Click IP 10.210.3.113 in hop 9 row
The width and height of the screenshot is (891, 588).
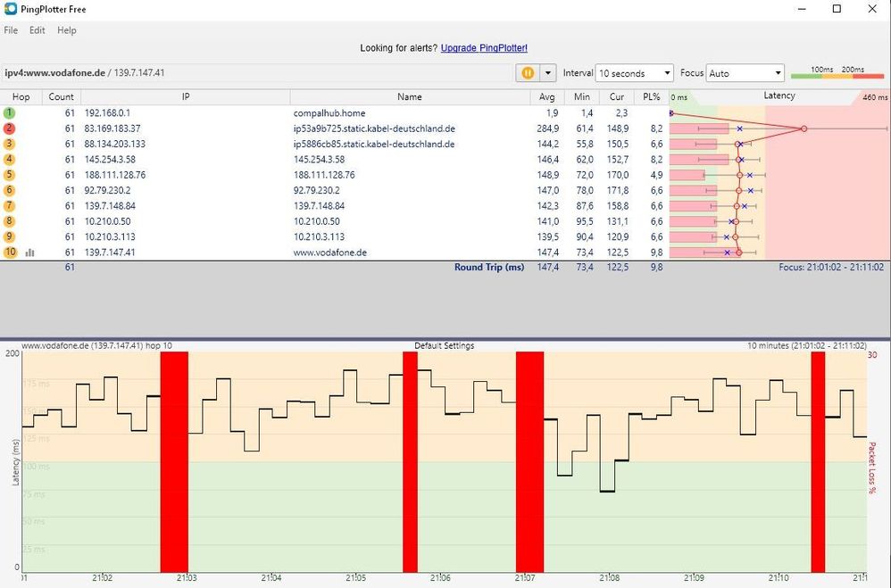(x=110, y=236)
